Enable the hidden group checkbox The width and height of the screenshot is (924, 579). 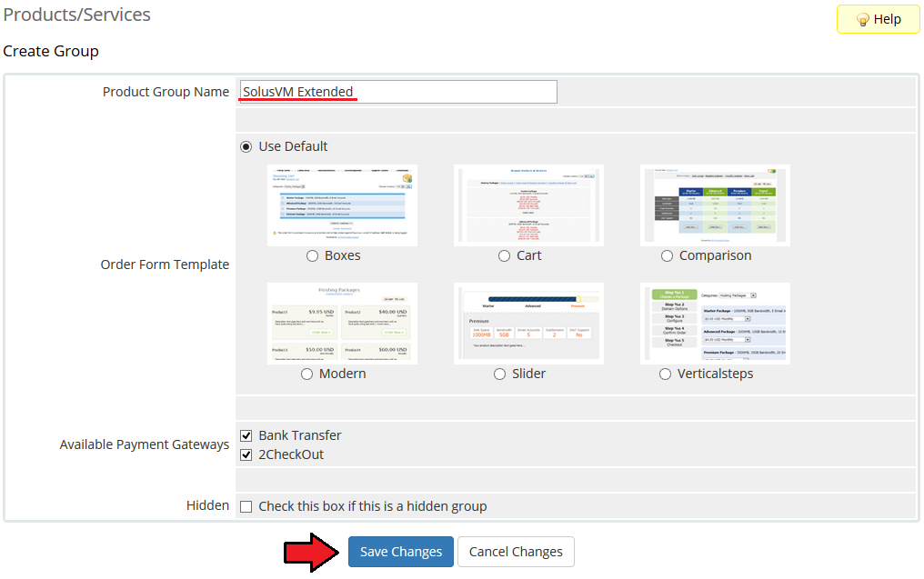[246, 506]
